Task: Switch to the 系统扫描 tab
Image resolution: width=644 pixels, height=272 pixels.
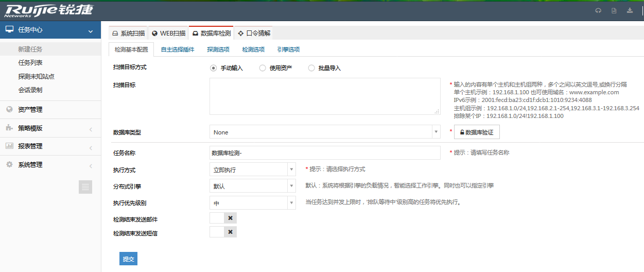Action: pos(128,33)
